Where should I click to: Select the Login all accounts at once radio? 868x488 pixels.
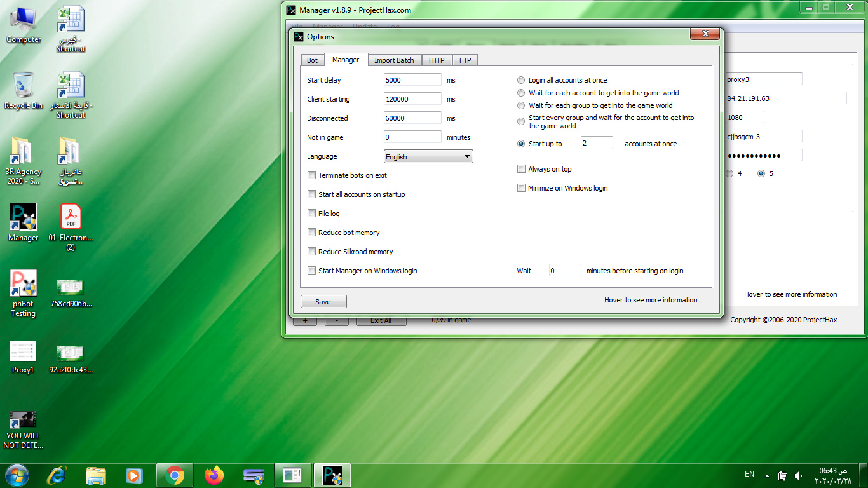pyautogui.click(x=521, y=80)
